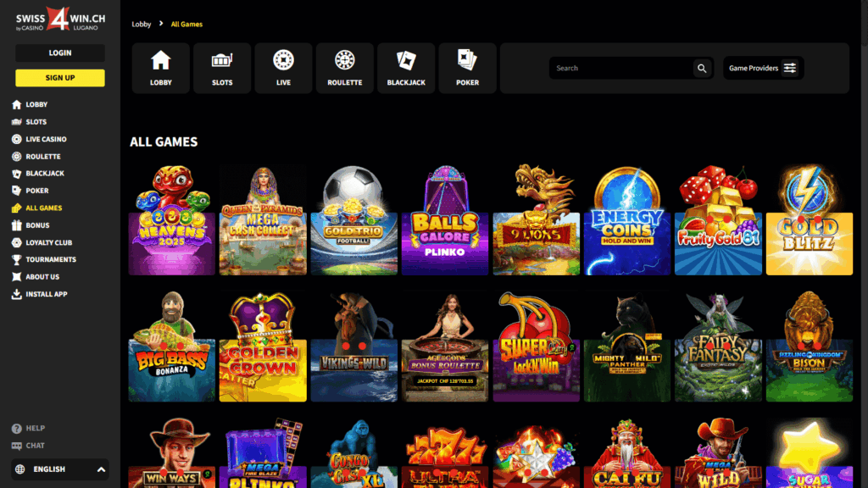Launch the Gold Blitz game
Viewport: 868px width, 488px height.
coord(810,220)
